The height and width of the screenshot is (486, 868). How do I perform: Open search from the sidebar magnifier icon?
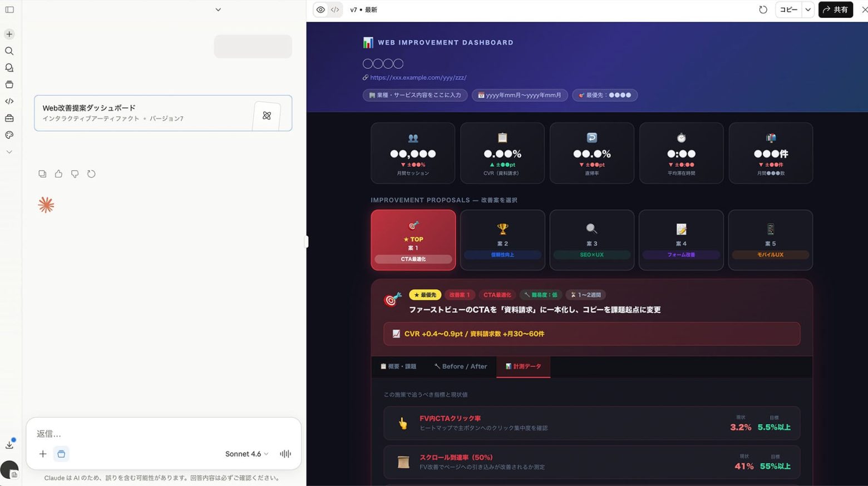click(9, 51)
